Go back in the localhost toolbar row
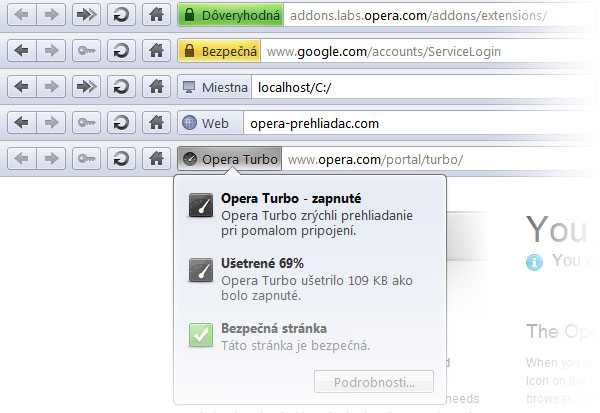600x413 pixels. [22, 87]
